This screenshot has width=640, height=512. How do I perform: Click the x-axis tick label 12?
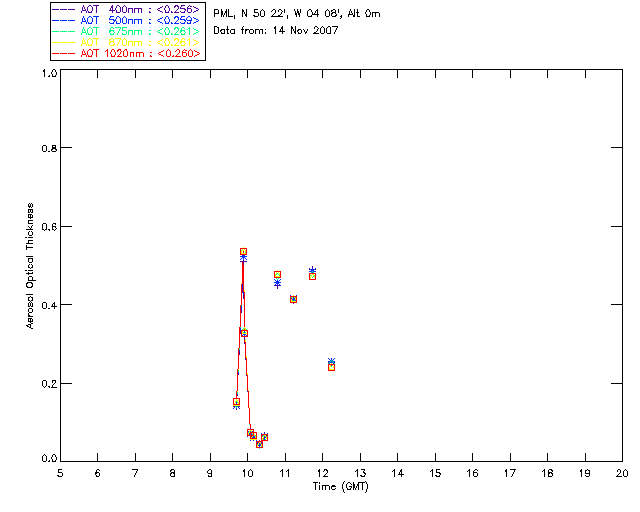pyautogui.click(x=322, y=473)
